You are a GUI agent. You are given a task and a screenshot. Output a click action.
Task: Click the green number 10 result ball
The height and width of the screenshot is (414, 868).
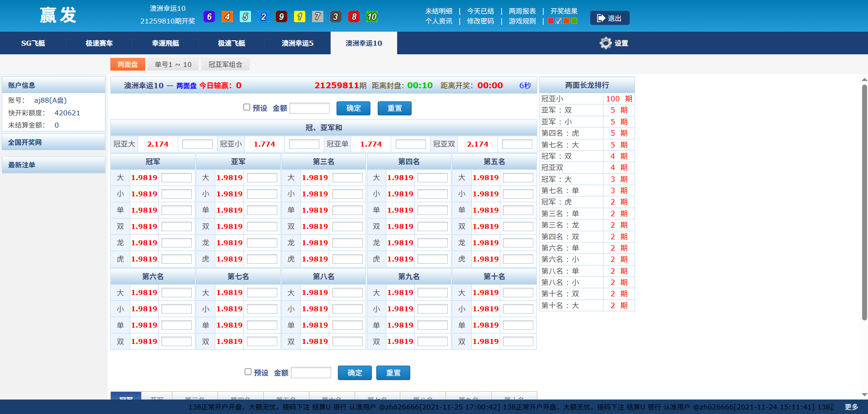(x=372, y=17)
